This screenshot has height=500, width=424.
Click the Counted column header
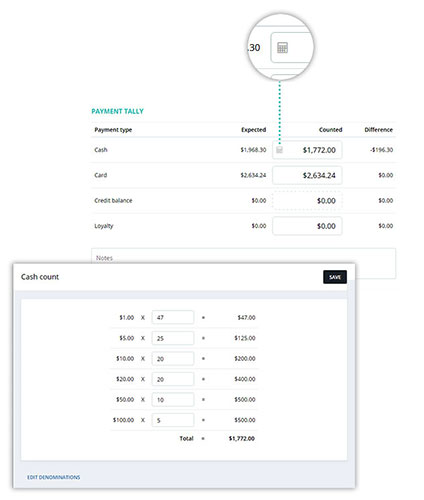click(330, 130)
